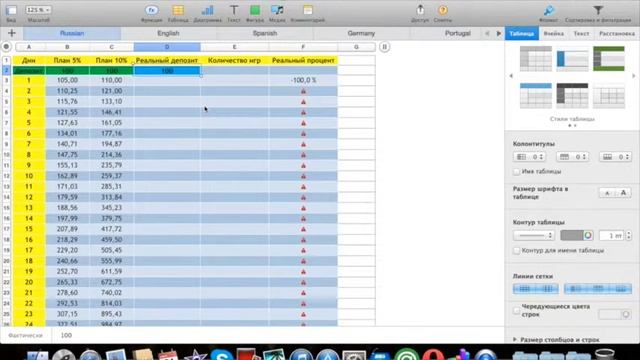The width and height of the screenshot is (640, 360).
Task: Enable Чередующиеся цвета строк checkbox
Action: click(x=516, y=311)
